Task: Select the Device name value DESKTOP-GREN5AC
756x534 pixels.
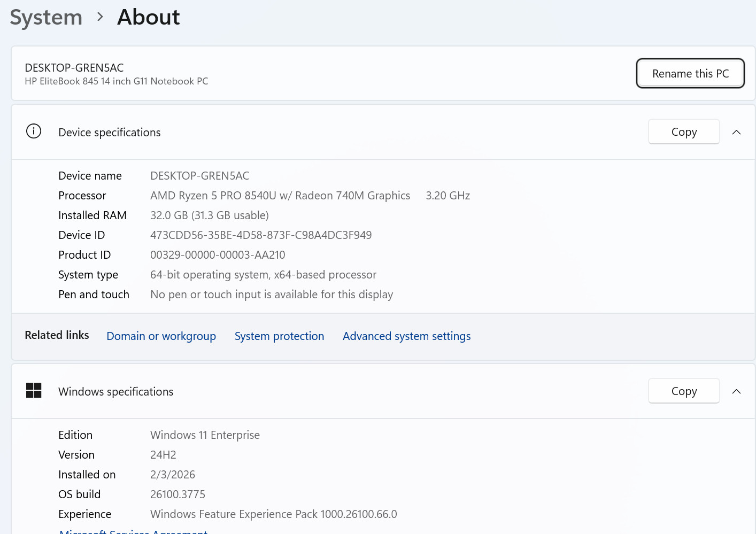Action: [199, 176]
